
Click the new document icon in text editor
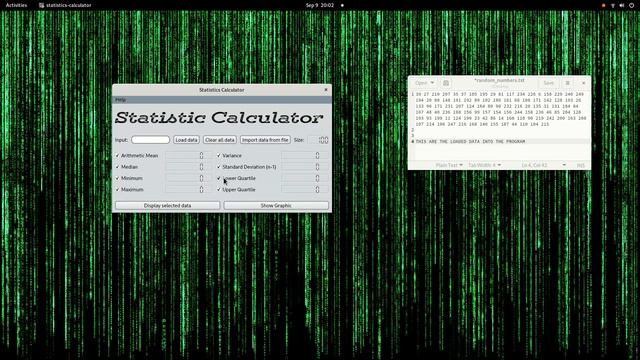click(446, 83)
